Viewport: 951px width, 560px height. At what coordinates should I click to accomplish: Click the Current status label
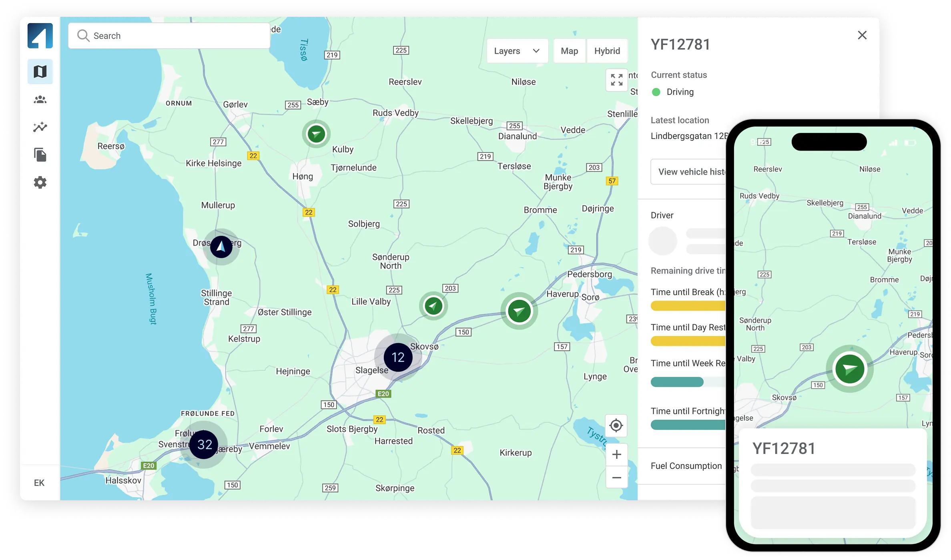pyautogui.click(x=679, y=75)
